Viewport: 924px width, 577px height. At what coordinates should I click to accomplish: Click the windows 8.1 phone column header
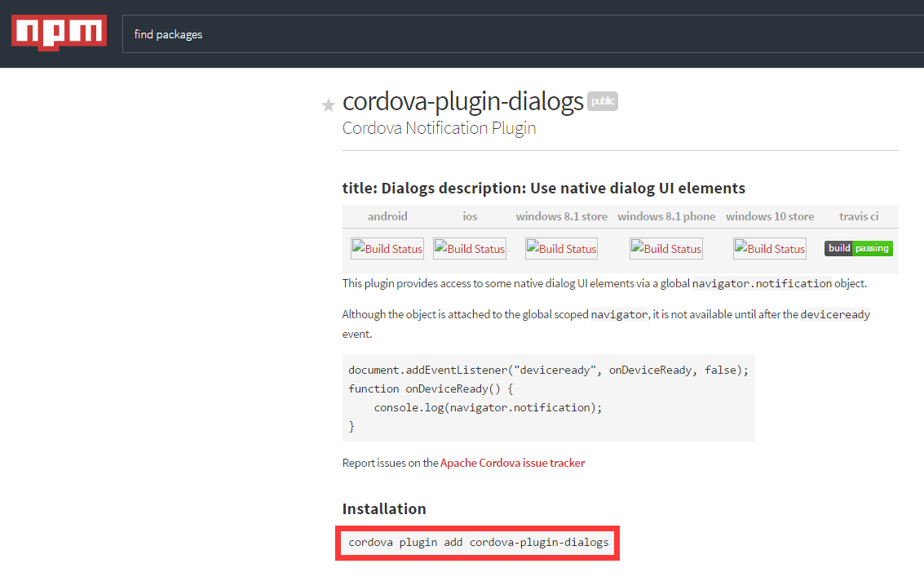(666, 216)
